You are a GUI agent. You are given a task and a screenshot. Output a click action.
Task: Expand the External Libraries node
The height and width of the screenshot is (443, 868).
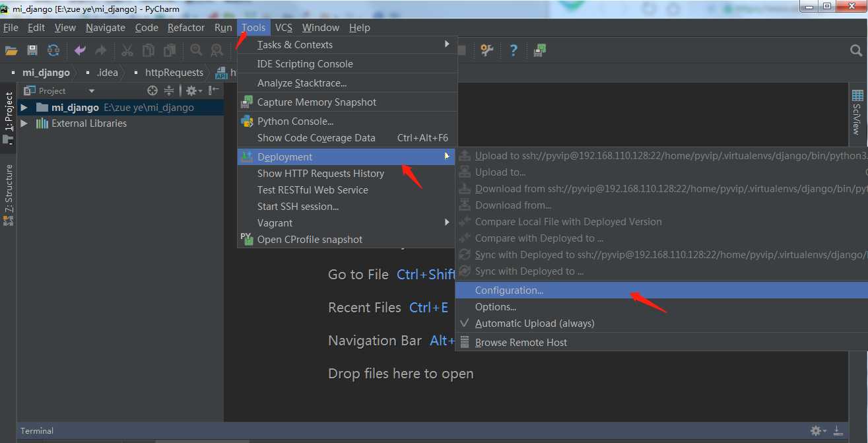[24, 123]
